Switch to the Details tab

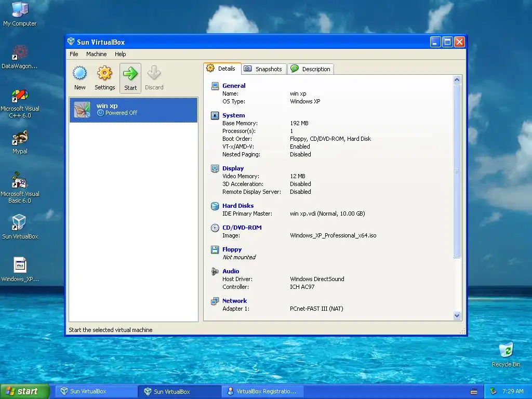pyautogui.click(x=222, y=69)
